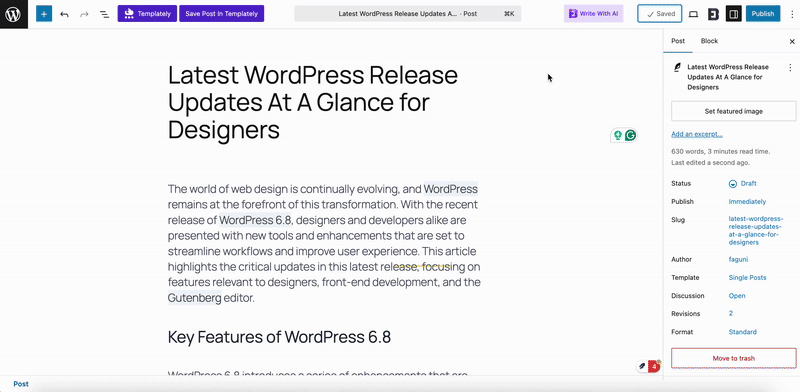Open revisions count 2
The image size is (800, 392).
coord(731,314)
